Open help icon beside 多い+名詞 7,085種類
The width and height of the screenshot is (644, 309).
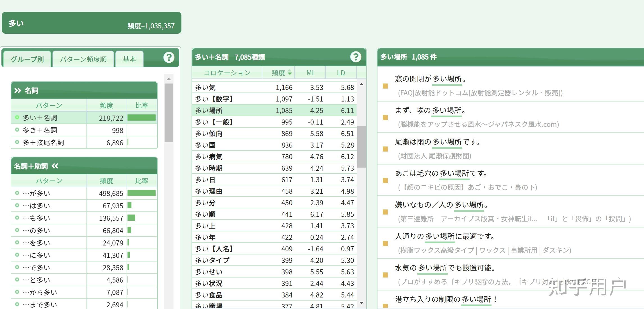point(356,57)
